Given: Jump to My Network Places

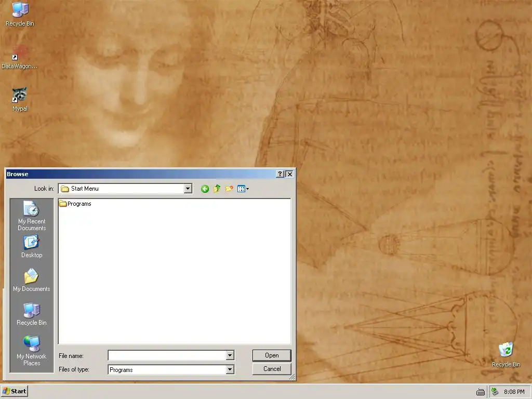Looking at the screenshot, I should tap(32, 351).
